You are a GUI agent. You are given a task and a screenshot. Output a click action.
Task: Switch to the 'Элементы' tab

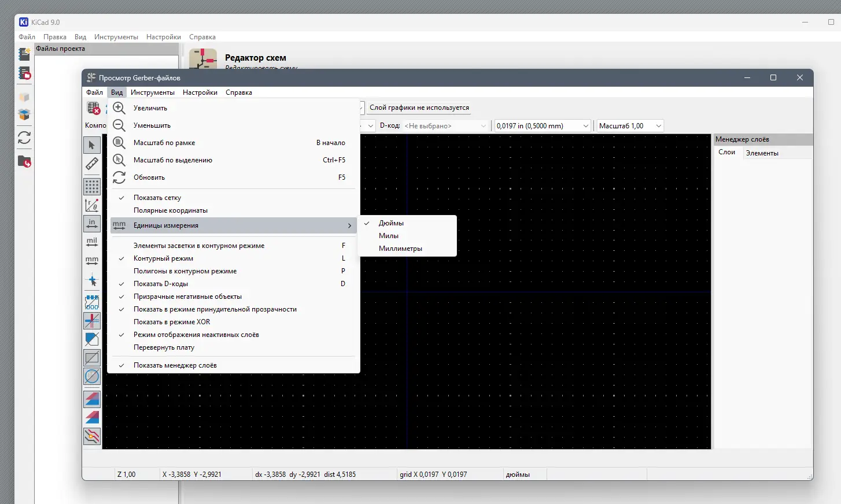click(762, 153)
